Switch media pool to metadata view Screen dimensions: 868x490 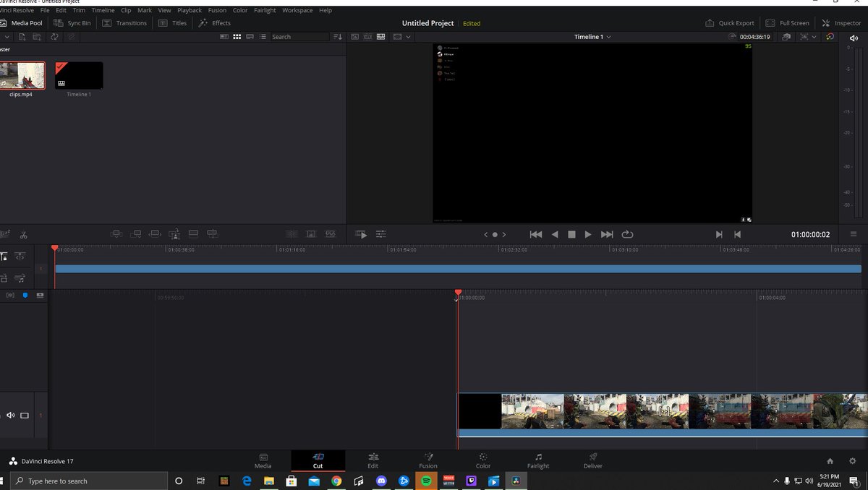[x=224, y=37]
